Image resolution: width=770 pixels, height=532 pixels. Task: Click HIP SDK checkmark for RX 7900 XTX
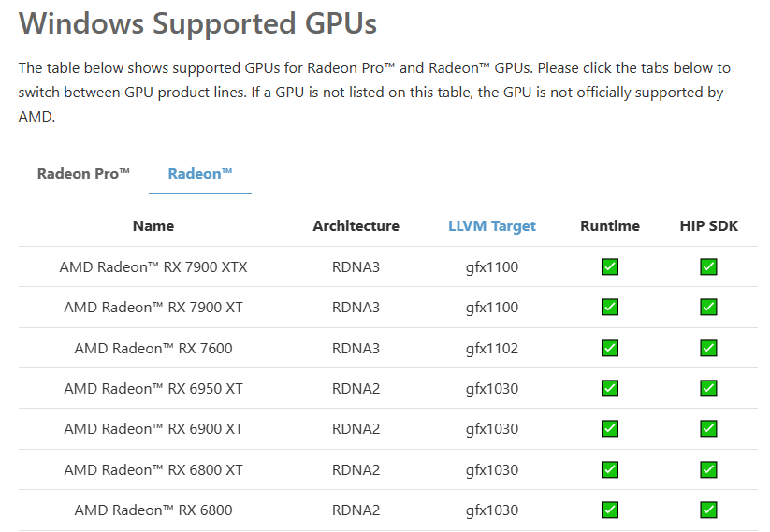(708, 267)
